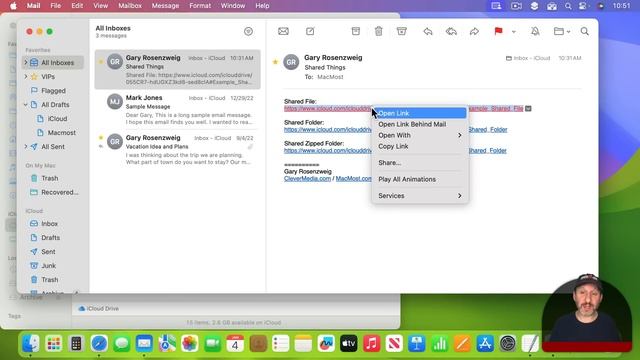Reply All to the message
The height and width of the screenshot is (360, 640).
tap(451, 31)
